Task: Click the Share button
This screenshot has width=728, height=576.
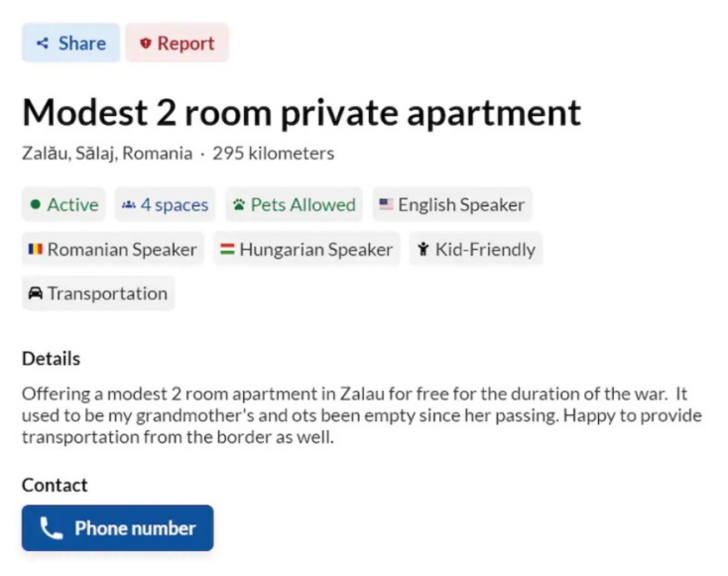Action: pyautogui.click(x=70, y=44)
